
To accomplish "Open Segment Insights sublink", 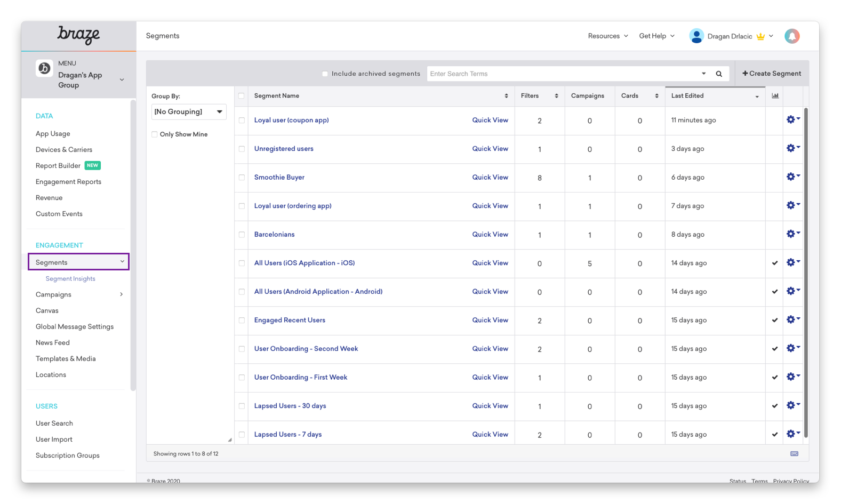I will [70, 278].
